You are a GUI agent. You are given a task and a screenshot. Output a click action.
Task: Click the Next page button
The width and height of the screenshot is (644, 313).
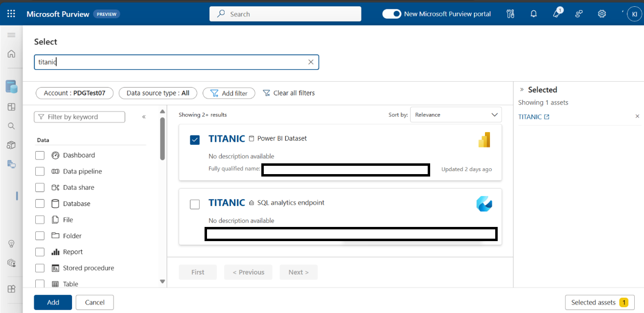click(x=299, y=272)
